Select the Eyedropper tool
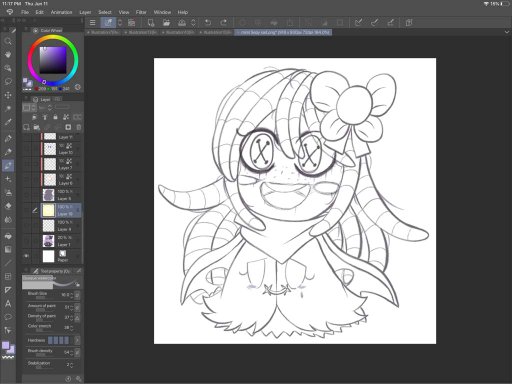512x384 pixels. [8, 122]
